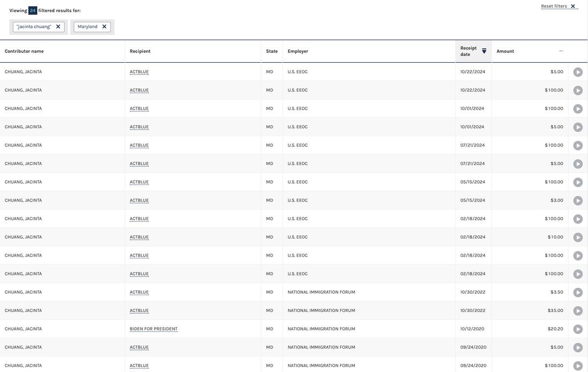This screenshot has width=588, height=372.
Task: Remove the "jacinta chuang" filter tag
Action: 58,27
